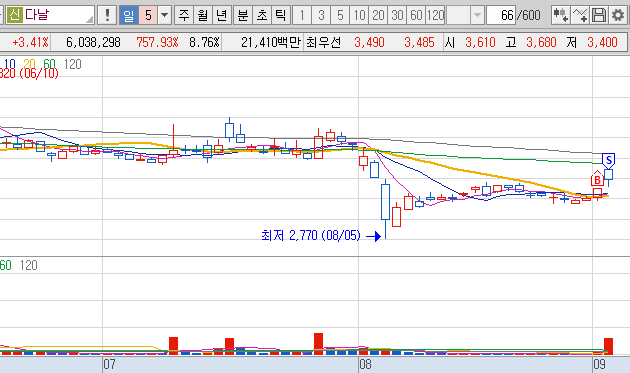Toggle daily chart with the 일 button

[x=129, y=15]
